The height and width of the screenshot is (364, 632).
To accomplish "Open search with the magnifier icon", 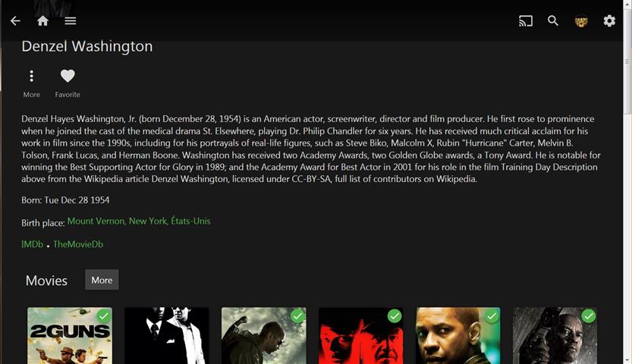I will 553,21.
